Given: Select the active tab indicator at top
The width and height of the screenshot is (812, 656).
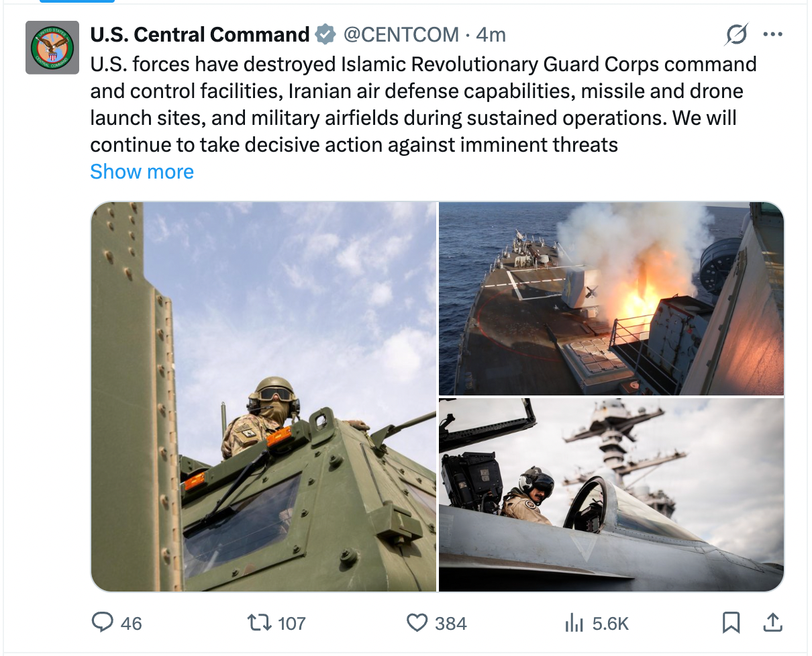Looking at the screenshot, I should point(76,3).
